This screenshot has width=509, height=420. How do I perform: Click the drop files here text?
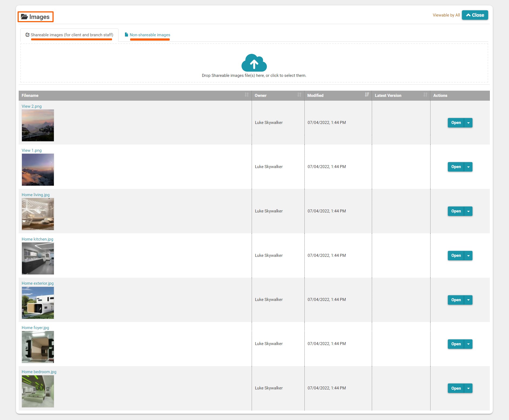tap(254, 76)
